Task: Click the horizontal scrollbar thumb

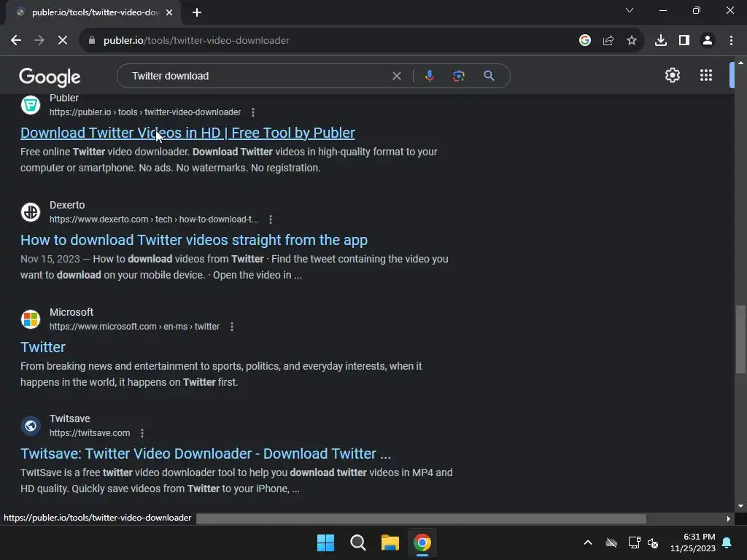Action: (x=421, y=518)
